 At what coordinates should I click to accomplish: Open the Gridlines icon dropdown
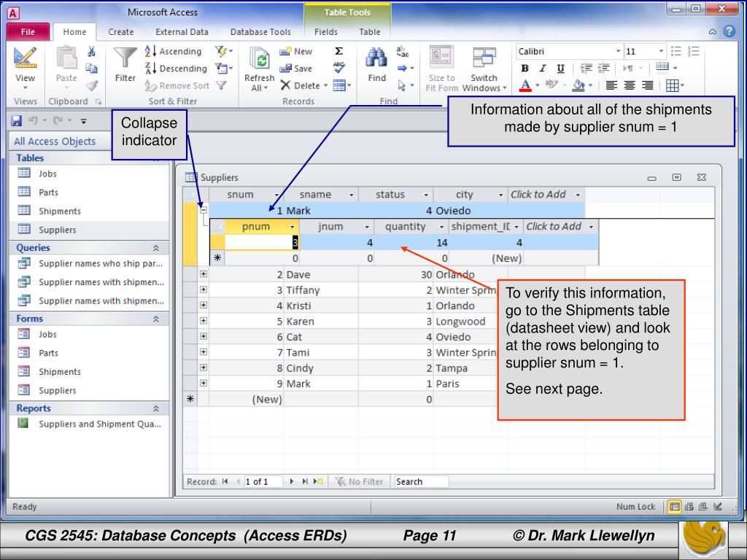pos(675,86)
